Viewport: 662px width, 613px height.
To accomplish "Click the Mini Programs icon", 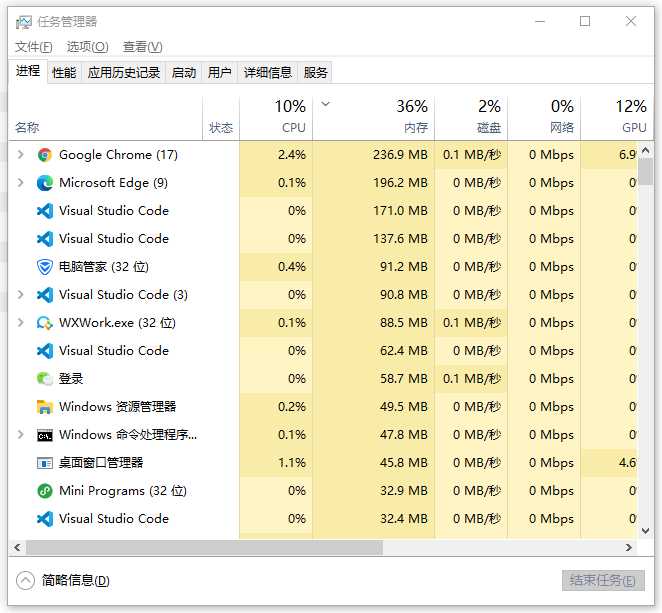I will click(x=45, y=491).
